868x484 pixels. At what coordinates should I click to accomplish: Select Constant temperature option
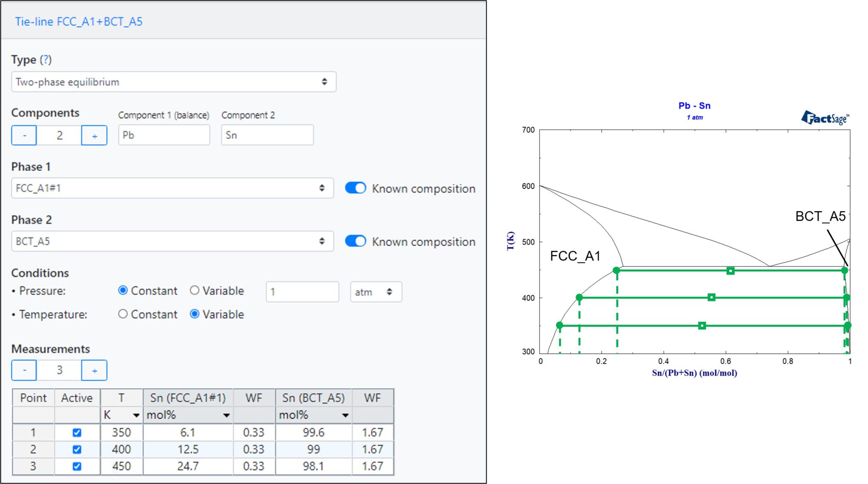click(123, 314)
